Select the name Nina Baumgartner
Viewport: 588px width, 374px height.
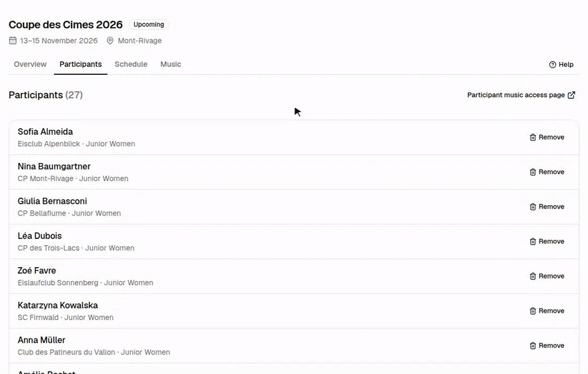click(x=54, y=166)
